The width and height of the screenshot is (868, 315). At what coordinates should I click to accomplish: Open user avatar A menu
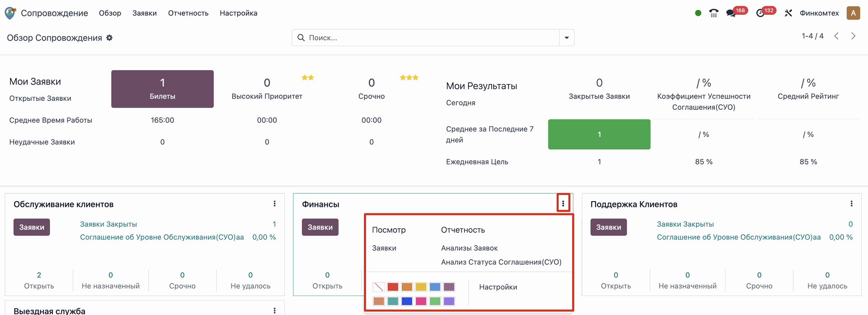853,13
